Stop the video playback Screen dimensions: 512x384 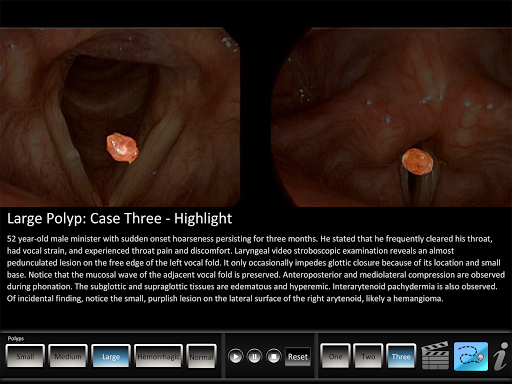(x=274, y=357)
